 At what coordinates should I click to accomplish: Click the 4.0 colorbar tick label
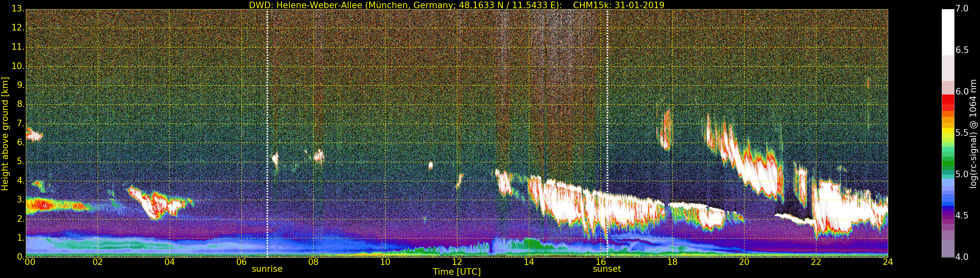(x=962, y=257)
